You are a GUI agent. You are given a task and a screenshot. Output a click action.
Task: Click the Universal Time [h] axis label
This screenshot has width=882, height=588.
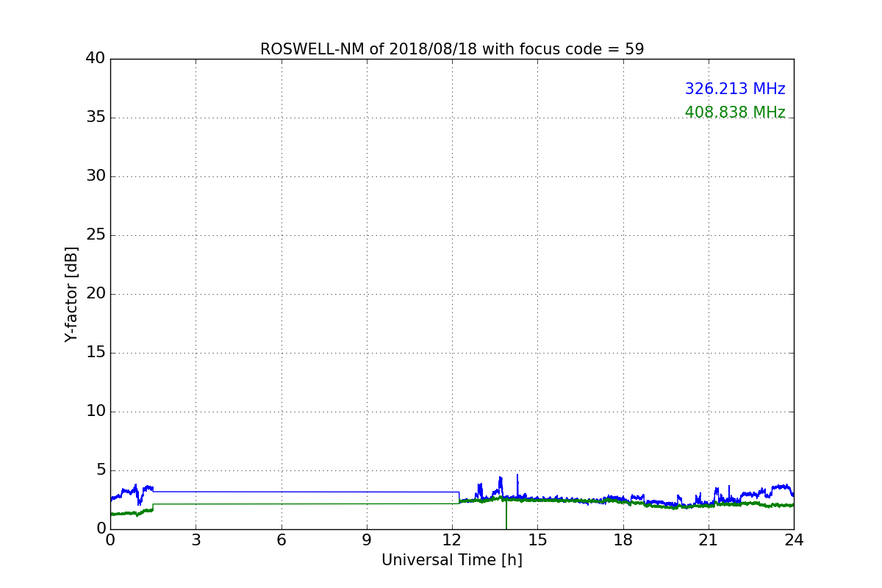[x=451, y=560]
